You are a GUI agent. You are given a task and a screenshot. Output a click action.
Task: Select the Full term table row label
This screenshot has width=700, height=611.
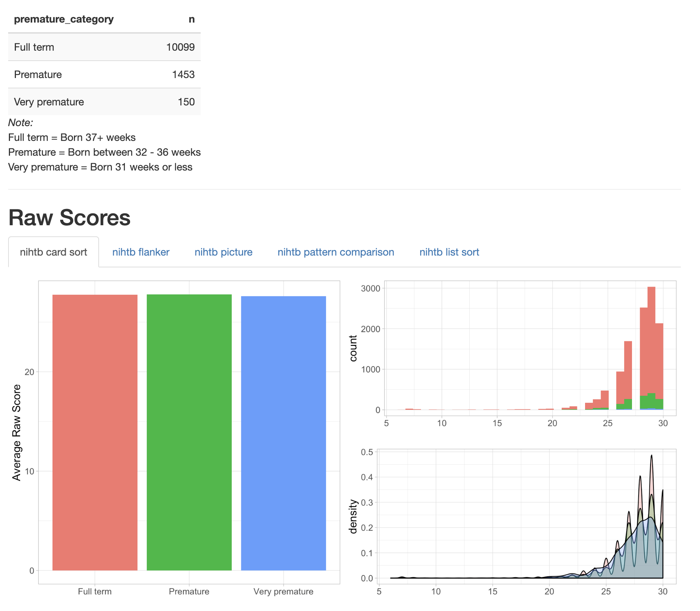(x=34, y=47)
